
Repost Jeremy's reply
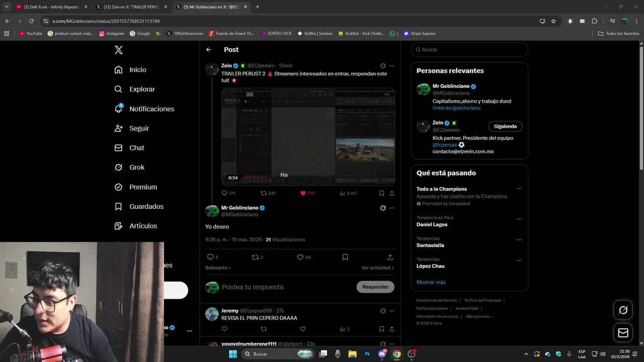(264, 329)
